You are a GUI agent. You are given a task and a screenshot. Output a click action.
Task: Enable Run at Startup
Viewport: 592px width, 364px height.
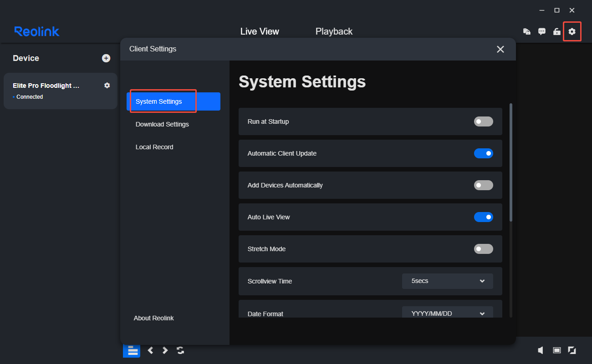pos(483,121)
